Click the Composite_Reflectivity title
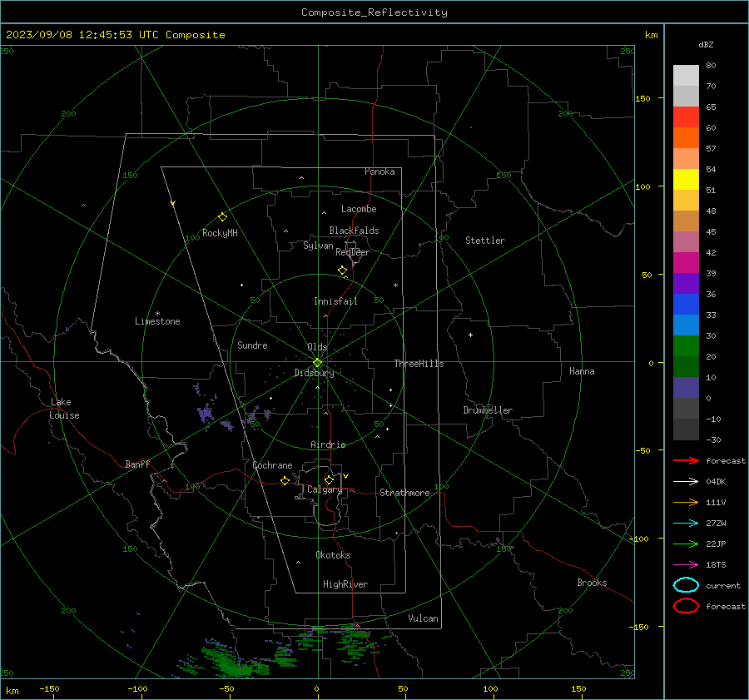 [x=374, y=12]
